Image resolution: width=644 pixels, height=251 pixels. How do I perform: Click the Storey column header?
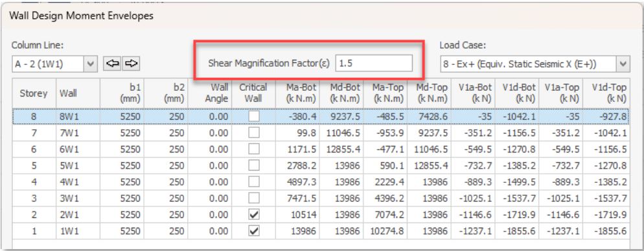[34, 93]
